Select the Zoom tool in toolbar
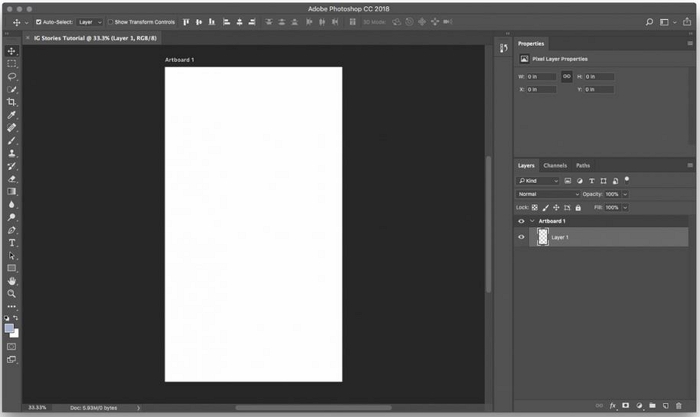 pos(12,294)
